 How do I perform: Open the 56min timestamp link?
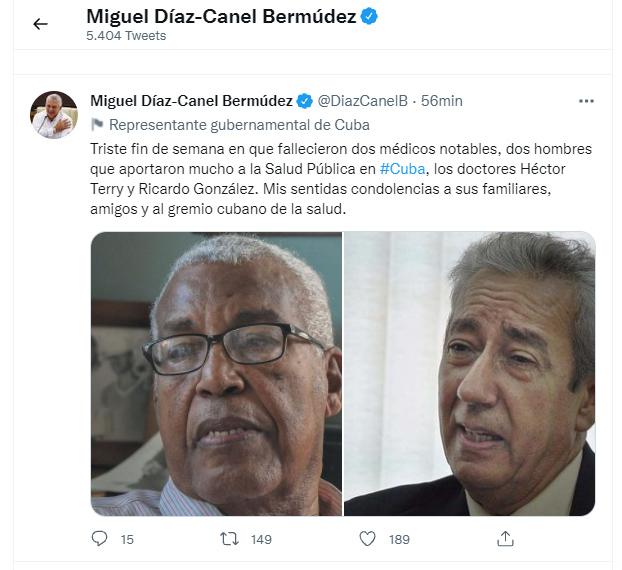[442, 101]
